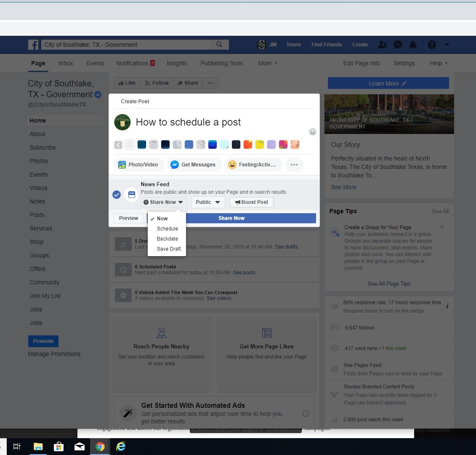Switch to Chrome in taskbar
This screenshot has height=455, width=476.
tap(100, 447)
